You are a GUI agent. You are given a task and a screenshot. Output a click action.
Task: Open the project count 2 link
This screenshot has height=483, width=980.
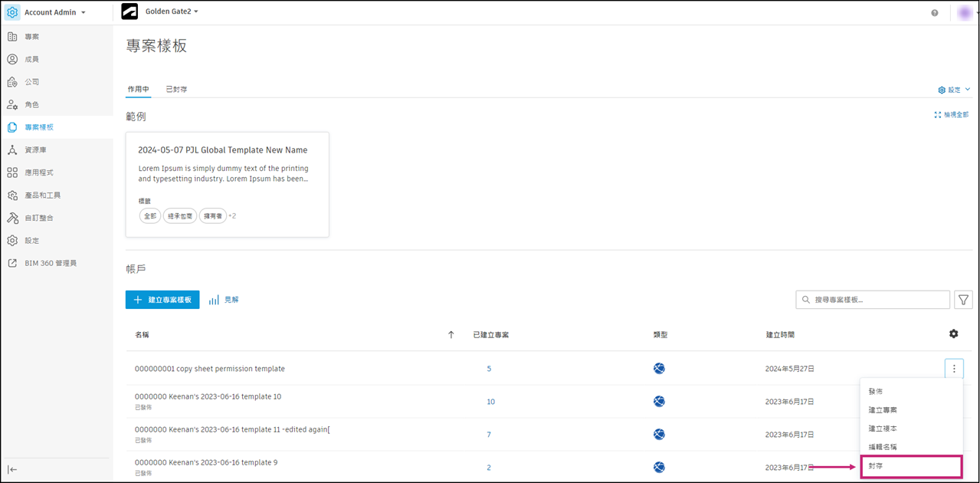tap(490, 468)
